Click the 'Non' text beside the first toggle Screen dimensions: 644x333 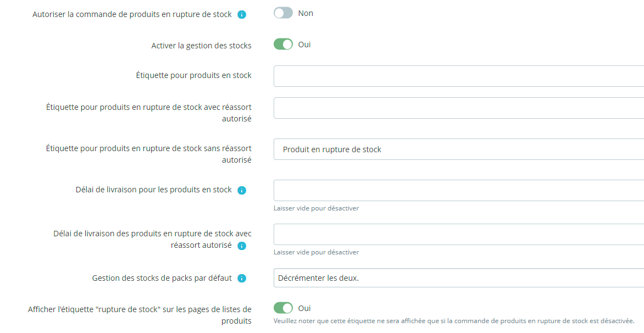pyautogui.click(x=306, y=13)
